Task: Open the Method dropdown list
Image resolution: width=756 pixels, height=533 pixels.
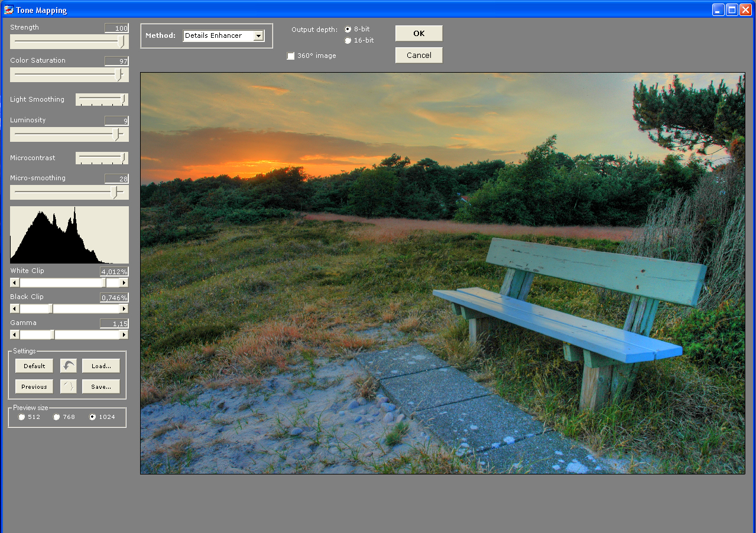Action: point(258,36)
